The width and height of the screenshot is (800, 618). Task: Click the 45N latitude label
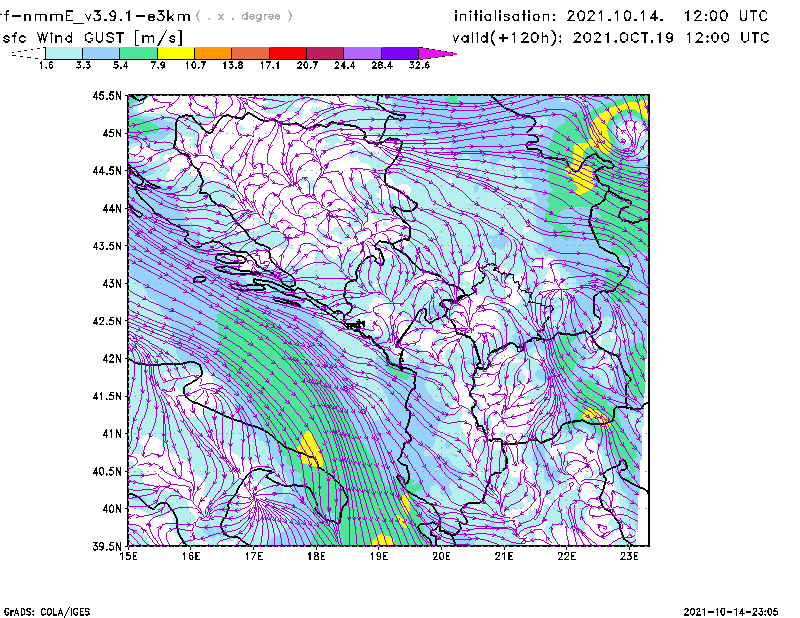[112, 133]
